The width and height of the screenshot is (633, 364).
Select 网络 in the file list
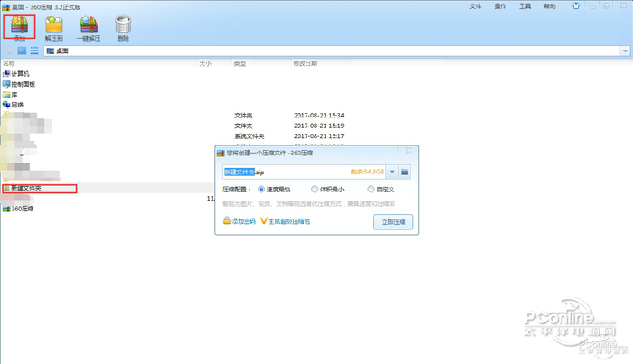13,105
